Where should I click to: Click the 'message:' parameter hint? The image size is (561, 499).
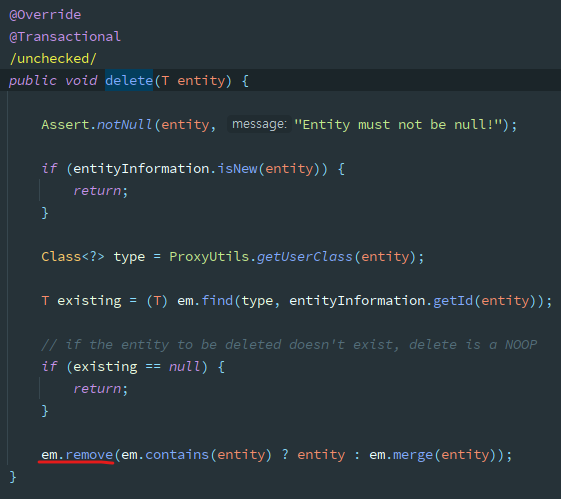[x=259, y=124]
